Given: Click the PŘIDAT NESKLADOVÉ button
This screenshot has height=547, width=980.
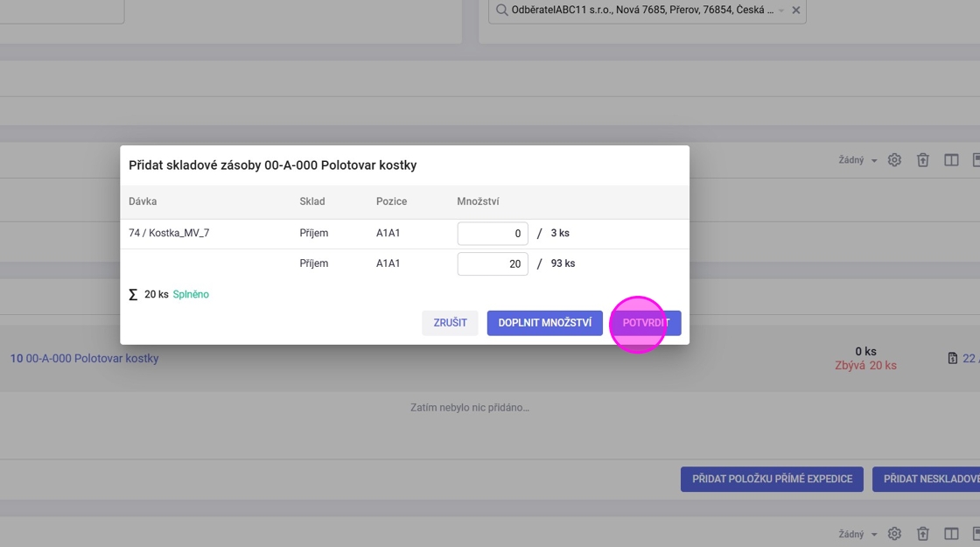Looking at the screenshot, I should [926, 479].
